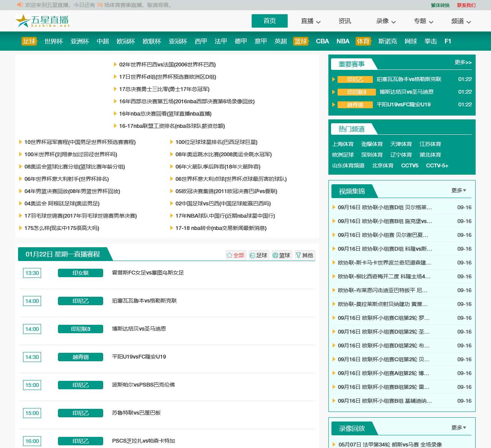Open CCTV5 hot channel link

coord(410,165)
